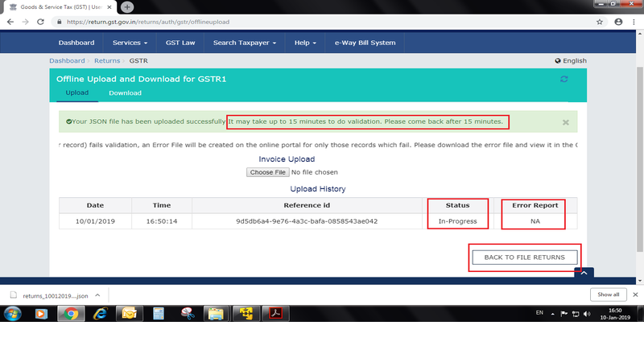Open Windows Start menu

click(x=13, y=314)
